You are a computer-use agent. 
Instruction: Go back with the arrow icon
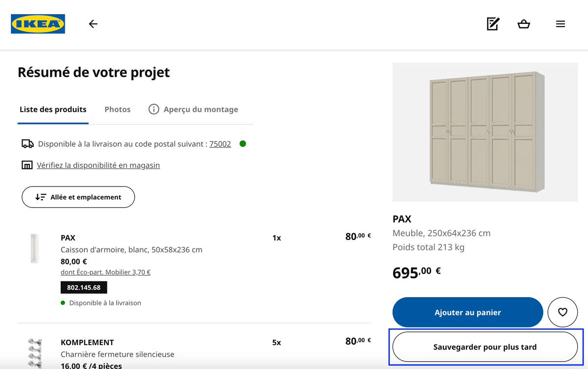click(93, 24)
